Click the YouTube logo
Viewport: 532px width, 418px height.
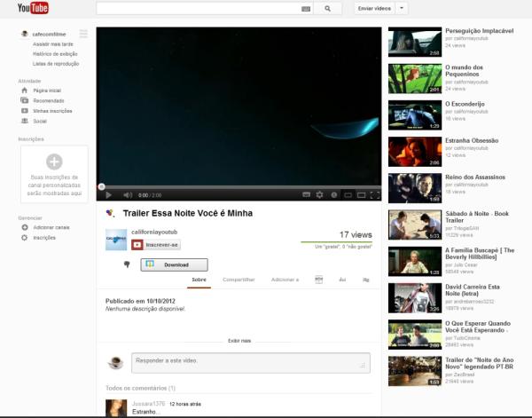click(33, 8)
